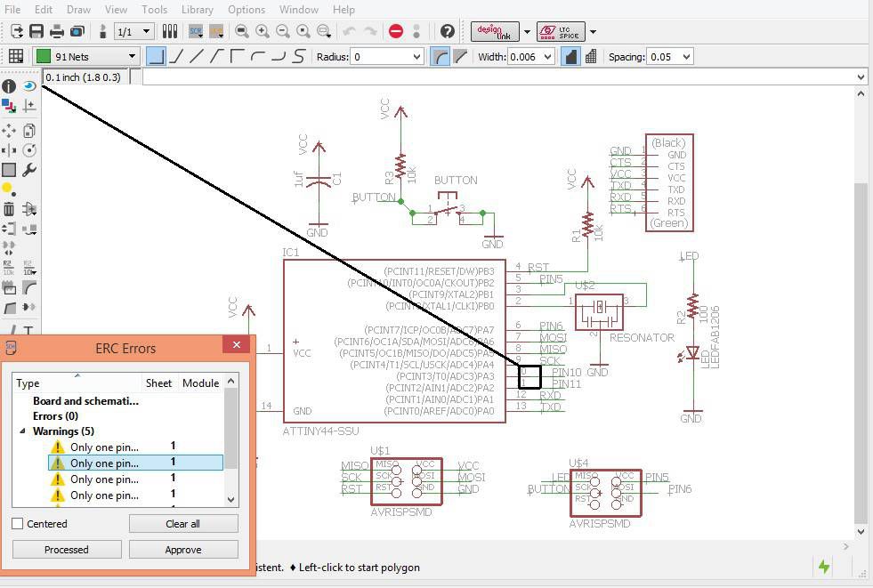Select the Name tool labeled R2
This screenshot has width=873, height=588.
[x=9, y=268]
